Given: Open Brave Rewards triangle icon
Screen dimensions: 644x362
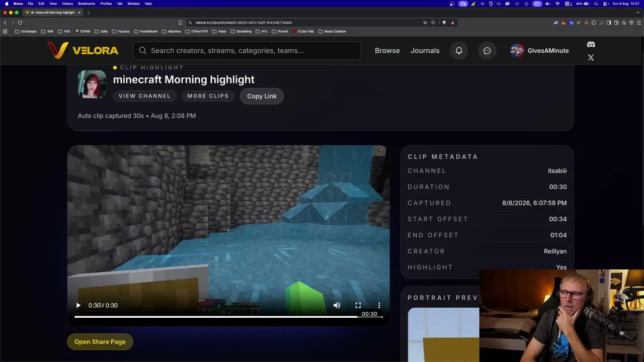Looking at the screenshot, I should click(x=452, y=23).
